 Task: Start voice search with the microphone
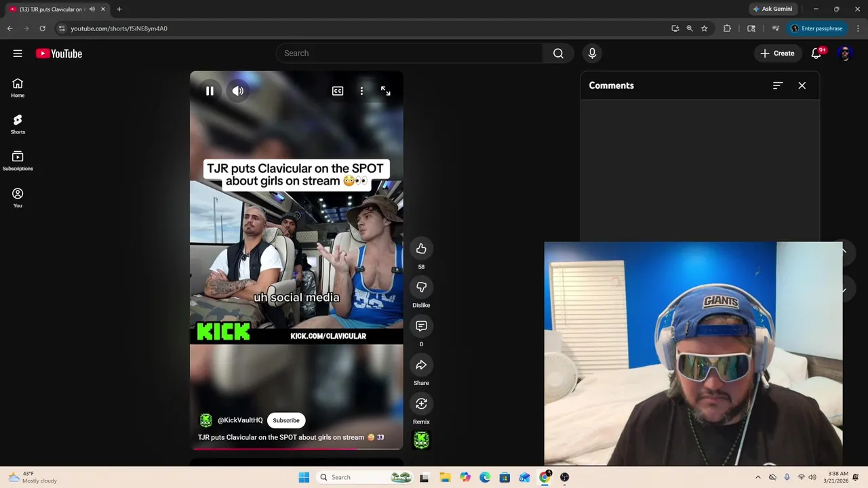[592, 54]
